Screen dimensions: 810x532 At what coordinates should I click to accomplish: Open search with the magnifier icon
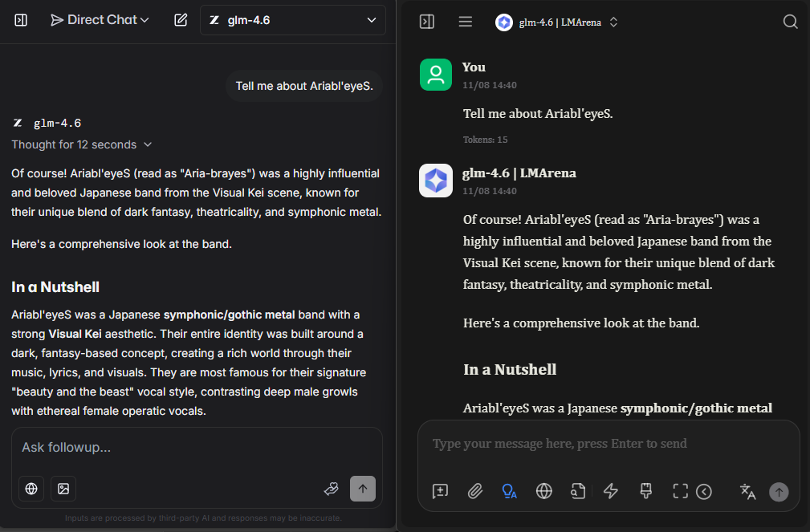pyautogui.click(x=790, y=22)
